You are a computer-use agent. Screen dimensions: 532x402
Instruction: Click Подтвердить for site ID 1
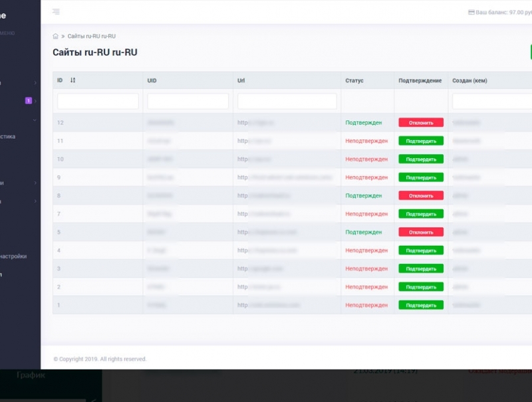tap(421, 306)
